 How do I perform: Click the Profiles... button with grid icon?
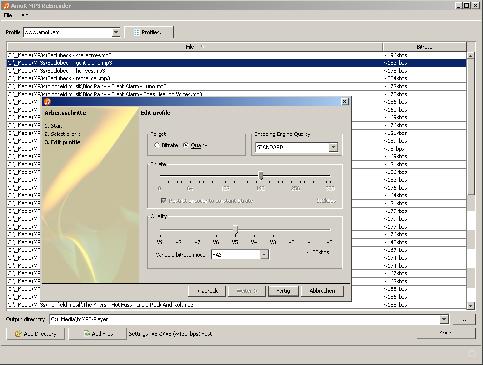pos(149,32)
